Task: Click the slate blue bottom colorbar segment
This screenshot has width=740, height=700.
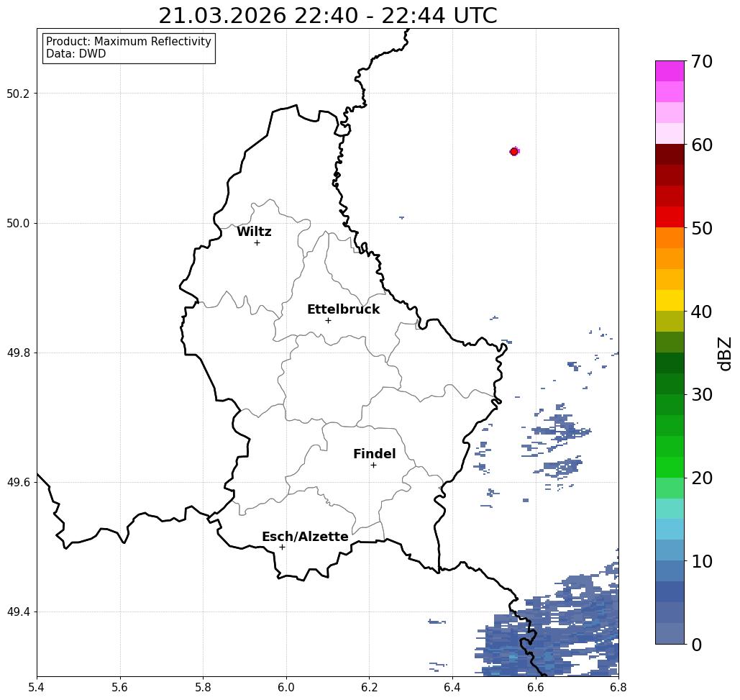Action: (670, 633)
